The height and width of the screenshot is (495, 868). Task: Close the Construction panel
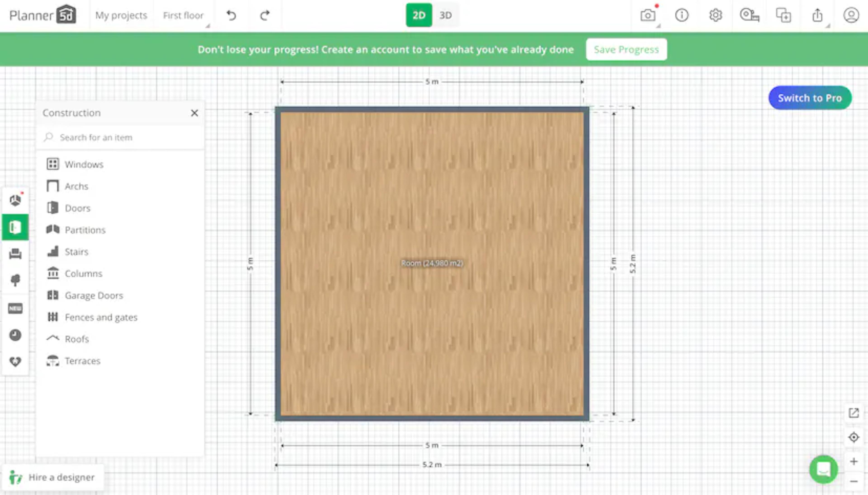tap(194, 113)
